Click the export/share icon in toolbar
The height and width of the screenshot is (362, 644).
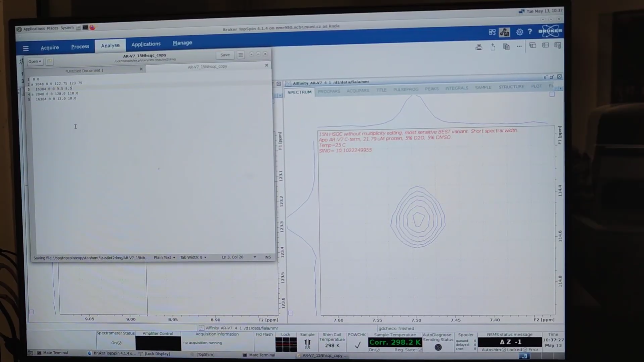[493, 47]
